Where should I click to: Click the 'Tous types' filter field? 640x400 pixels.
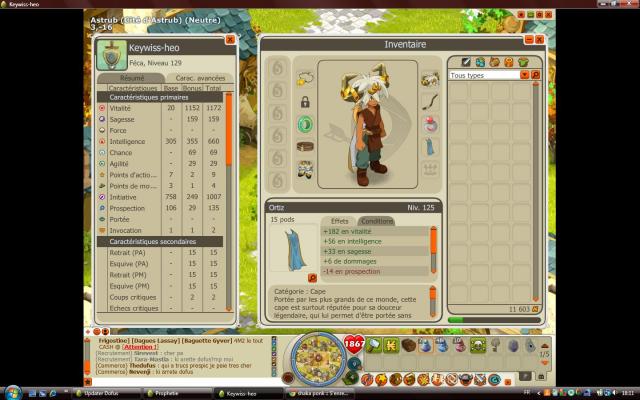coord(484,75)
